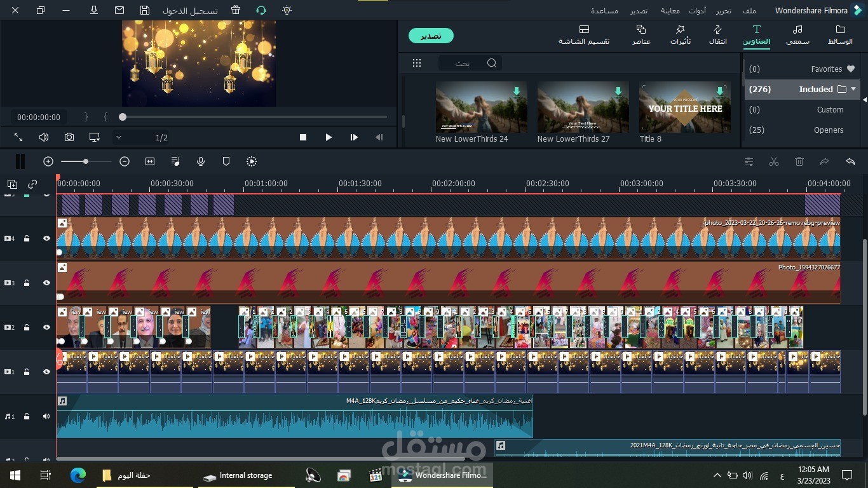The image size is (868, 488).
Task: Switch to the انتقال transitions tab
Action: (718, 35)
